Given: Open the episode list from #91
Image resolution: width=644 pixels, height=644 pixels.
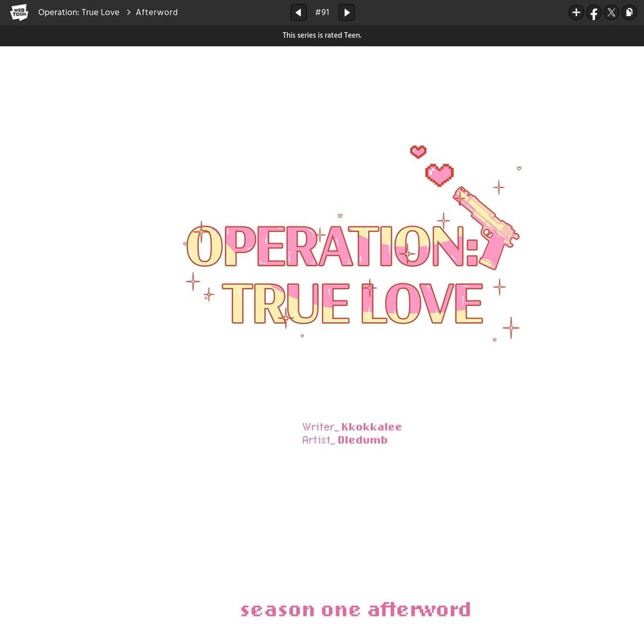Looking at the screenshot, I should click(322, 12).
